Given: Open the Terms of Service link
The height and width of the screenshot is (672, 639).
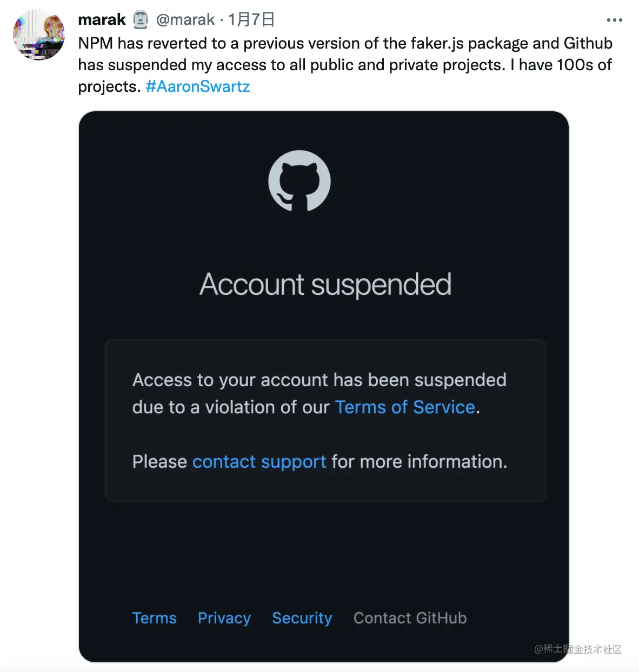Looking at the screenshot, I should click(x=405, y=407).
